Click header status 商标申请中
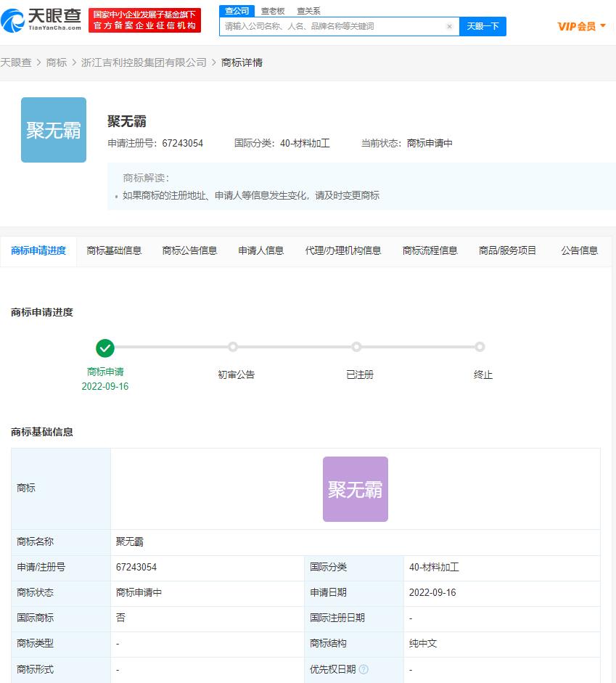 point(430,143)
